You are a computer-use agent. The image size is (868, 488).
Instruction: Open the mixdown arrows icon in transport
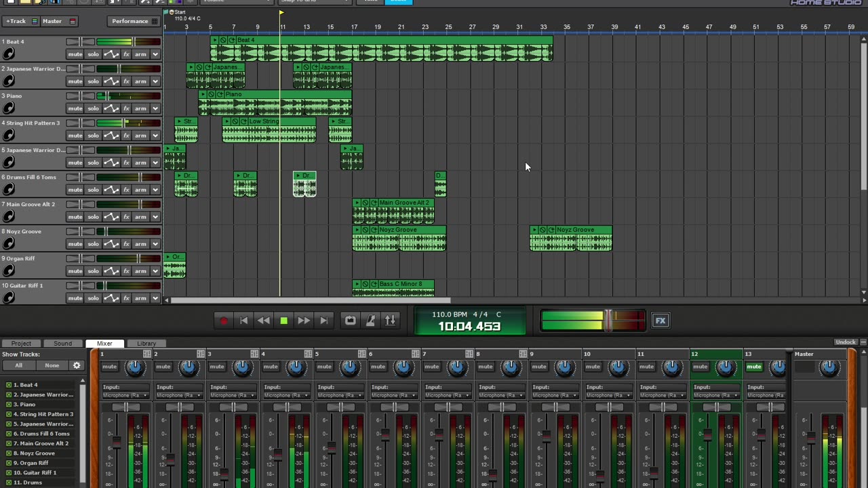(391, 321)
